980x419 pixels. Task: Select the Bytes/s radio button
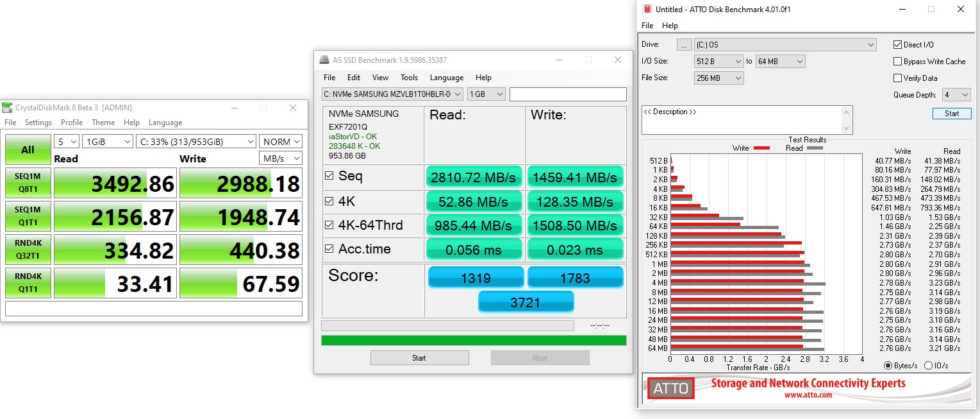pyautogui.click(x=888, y=366)
